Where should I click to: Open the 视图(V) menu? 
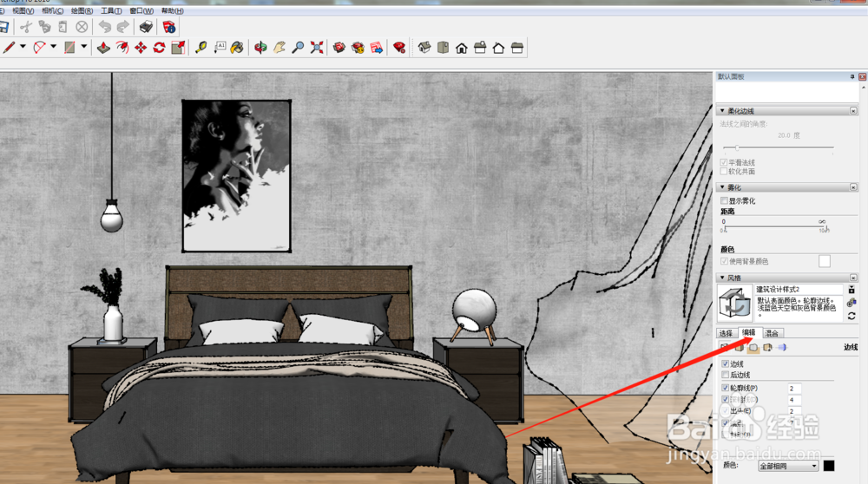coord(23,10)
